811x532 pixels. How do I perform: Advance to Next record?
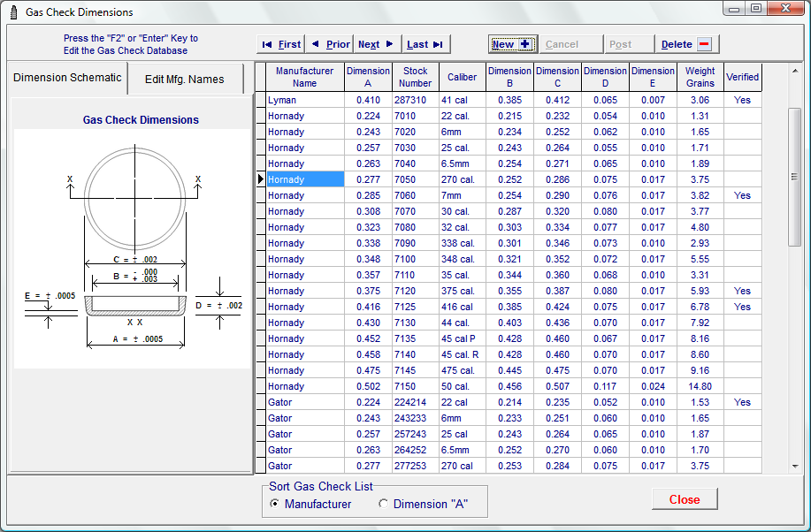tap(376, 44)
